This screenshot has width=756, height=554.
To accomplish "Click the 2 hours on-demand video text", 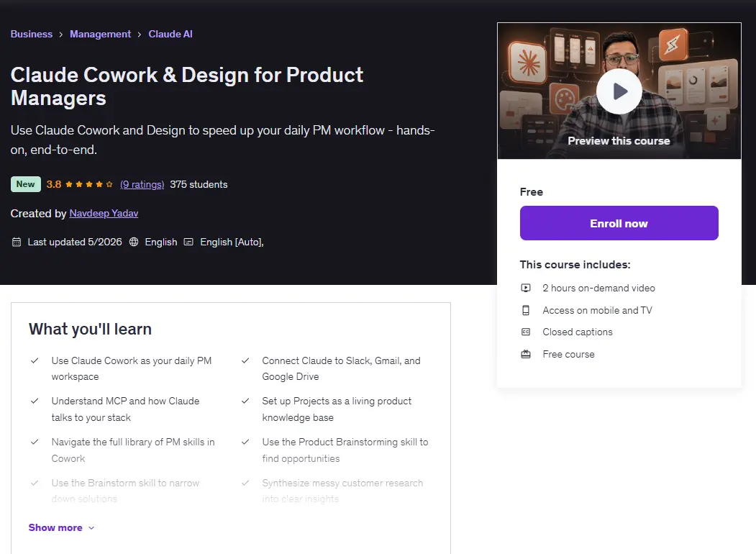I will click(x=598, y=288).
